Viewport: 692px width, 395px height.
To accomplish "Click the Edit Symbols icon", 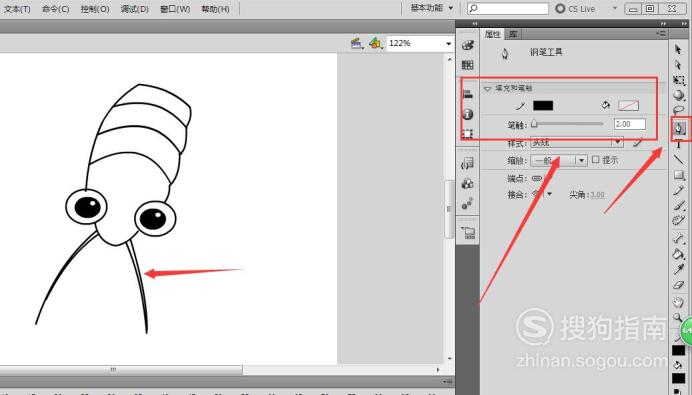I will point(376,43).
